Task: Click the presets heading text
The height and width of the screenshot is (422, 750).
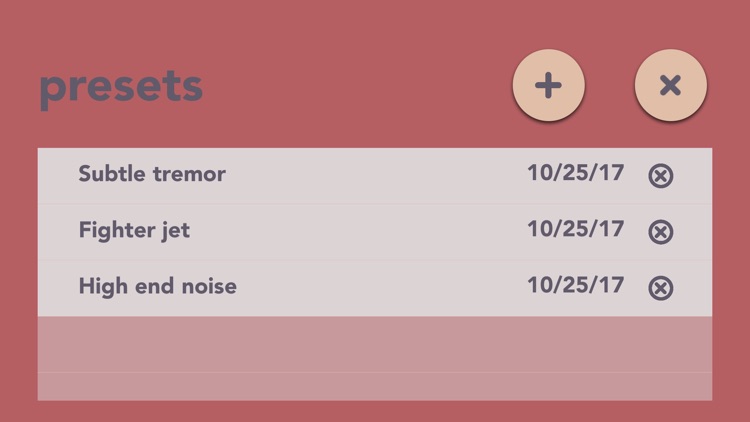Action: point(121,88)
